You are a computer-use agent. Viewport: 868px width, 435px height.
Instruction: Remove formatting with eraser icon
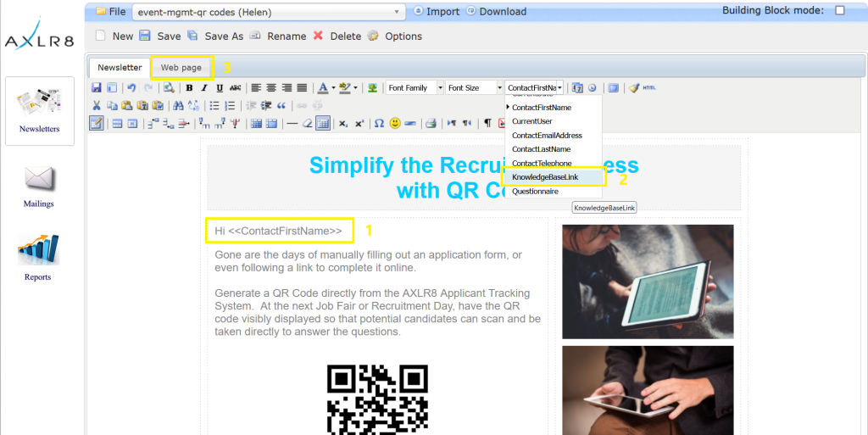pyautogui.click(x=307, y=123)
